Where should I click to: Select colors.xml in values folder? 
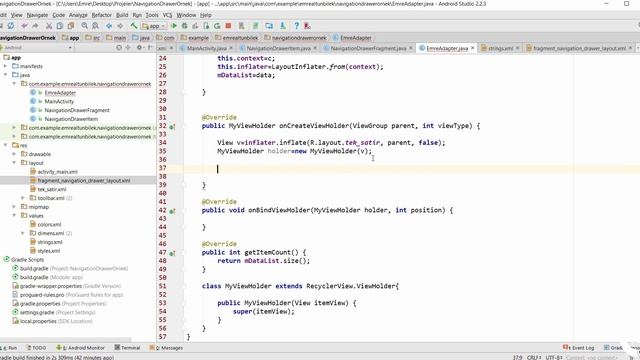(x=49, y=224)
